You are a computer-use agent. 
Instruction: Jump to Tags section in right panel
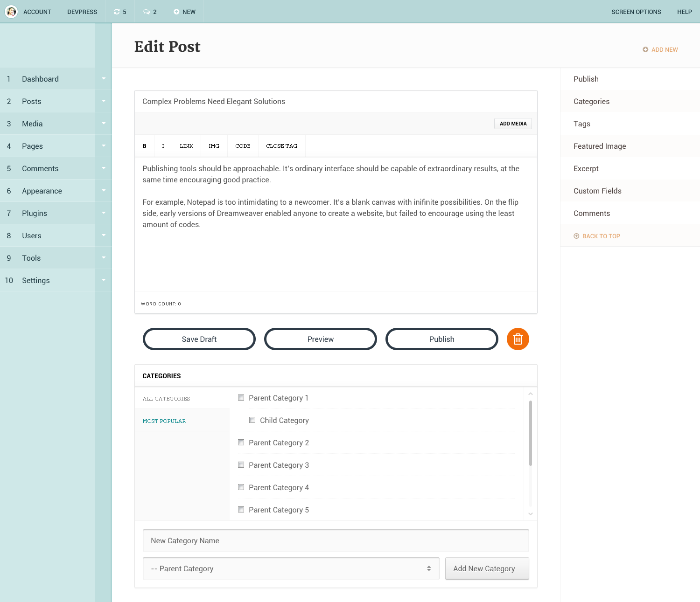coord(630,124)
